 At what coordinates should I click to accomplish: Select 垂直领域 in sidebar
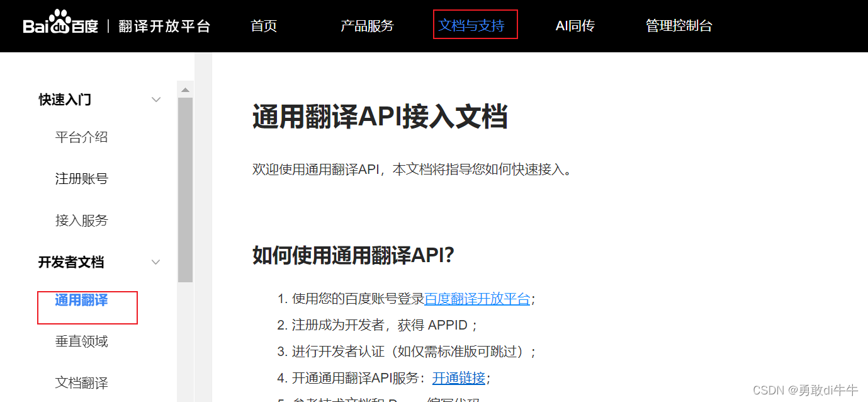82,342
